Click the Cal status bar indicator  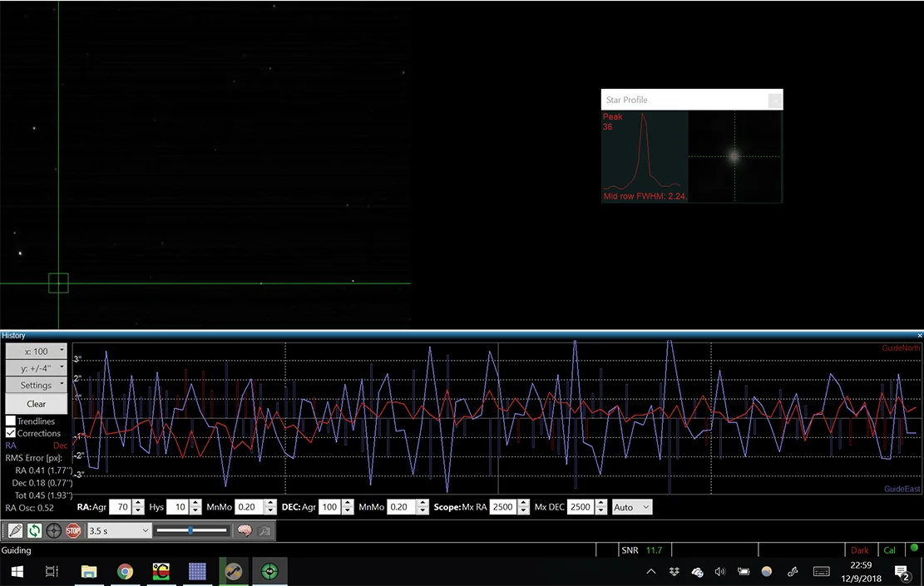click(x=890, y=550)
